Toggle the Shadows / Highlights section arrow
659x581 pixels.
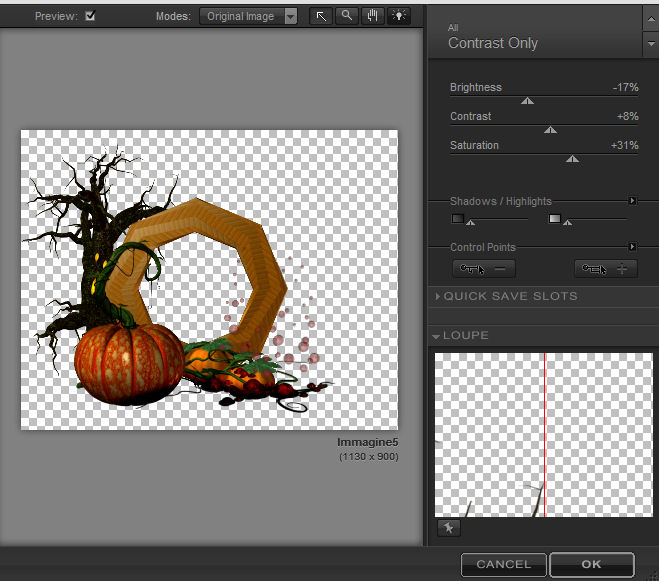[x=632, y=201]
